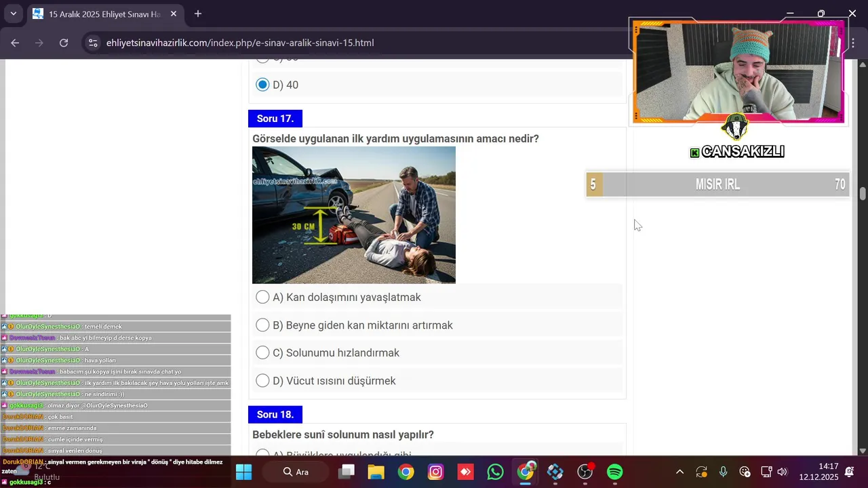Viewport: 868px width, 488px height.
Task: Click the chat message 'çok basit'
Action: (60, 417)
